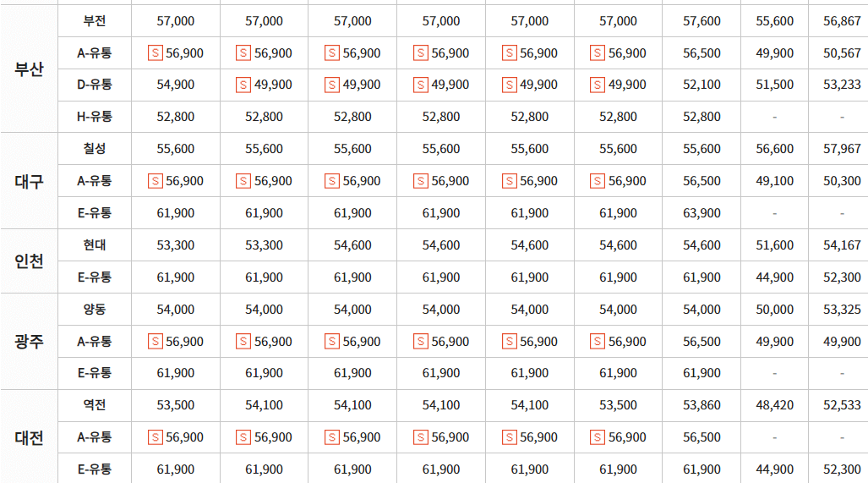Select the 인천 region header cell
Screen dimensions: 868x483
click(29, 261)
